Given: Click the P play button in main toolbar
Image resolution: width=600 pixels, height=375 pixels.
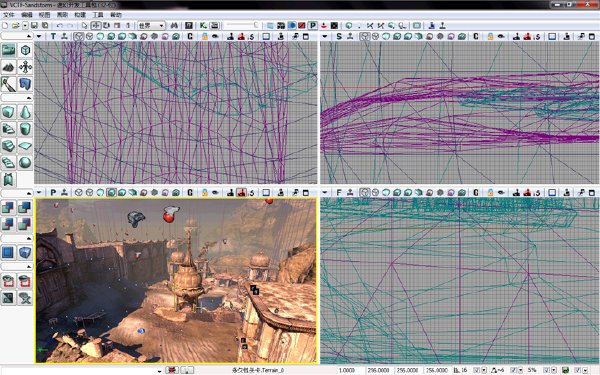Looking at the screenshot, I should 313,26.
